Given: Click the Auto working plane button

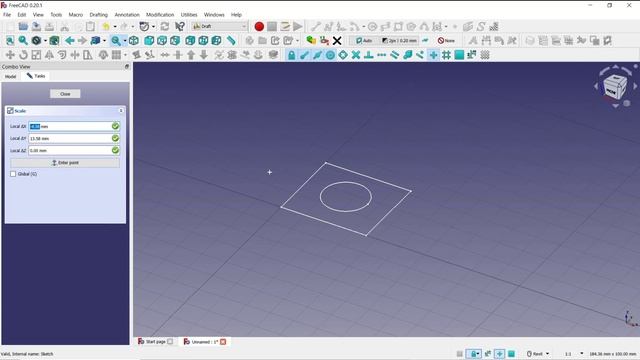Looking at the screenshot, I should click(364, 40).
